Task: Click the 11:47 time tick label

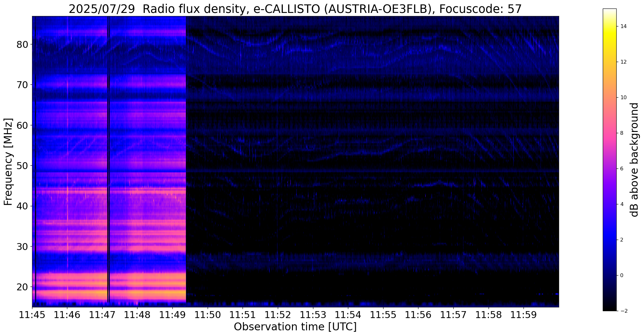Action: click(102, 315)
